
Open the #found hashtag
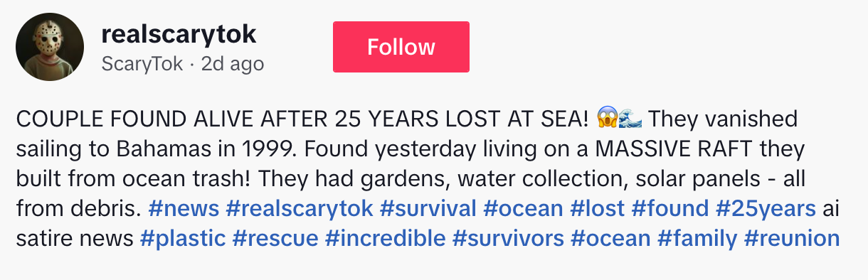pos(670,208)
